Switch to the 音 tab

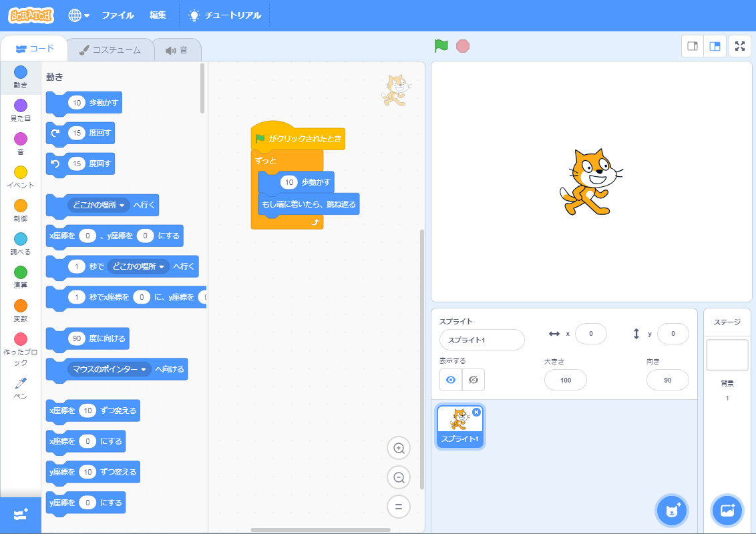(177, 50)
